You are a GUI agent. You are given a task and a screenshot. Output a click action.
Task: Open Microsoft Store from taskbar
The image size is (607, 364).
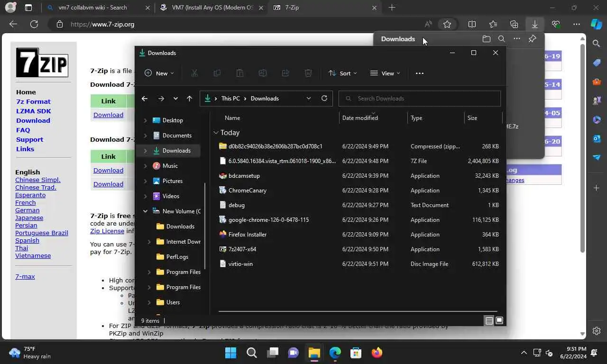click(x=356, y=353)
